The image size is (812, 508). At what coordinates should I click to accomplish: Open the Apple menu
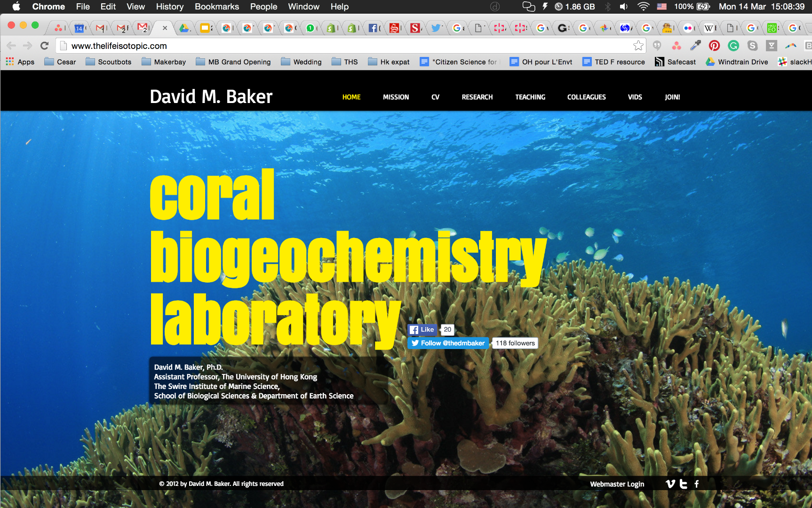(x=16, y=7)
